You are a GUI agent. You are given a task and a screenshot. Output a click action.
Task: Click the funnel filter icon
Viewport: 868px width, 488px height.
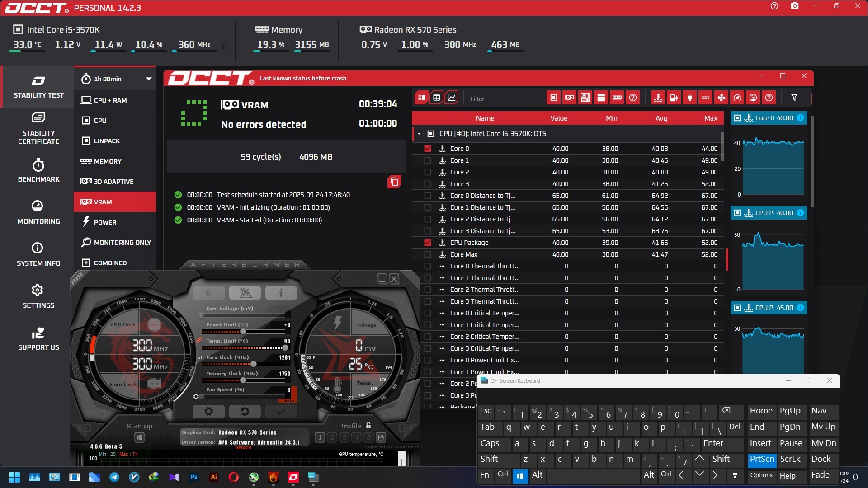click(x=794, y=98)
